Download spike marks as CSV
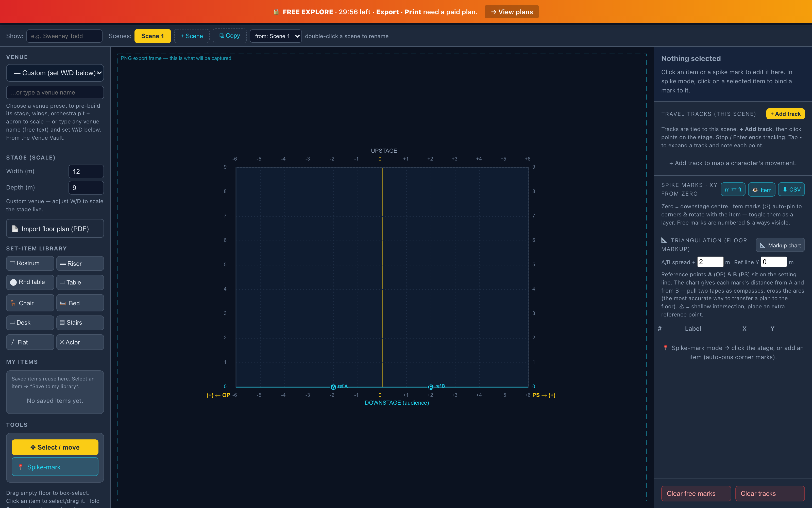 [791, 189]
